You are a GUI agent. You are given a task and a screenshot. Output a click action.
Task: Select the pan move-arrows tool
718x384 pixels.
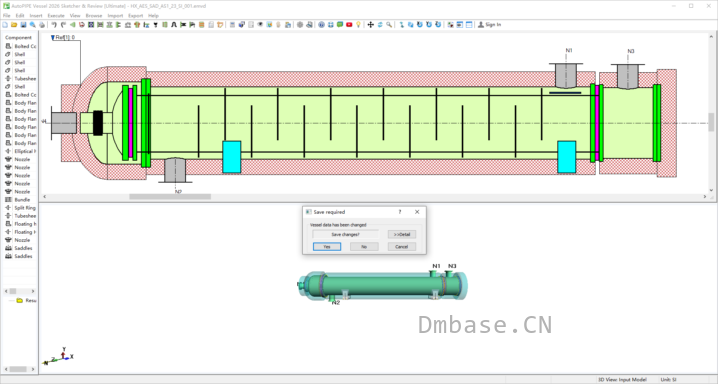pos(371,25)
